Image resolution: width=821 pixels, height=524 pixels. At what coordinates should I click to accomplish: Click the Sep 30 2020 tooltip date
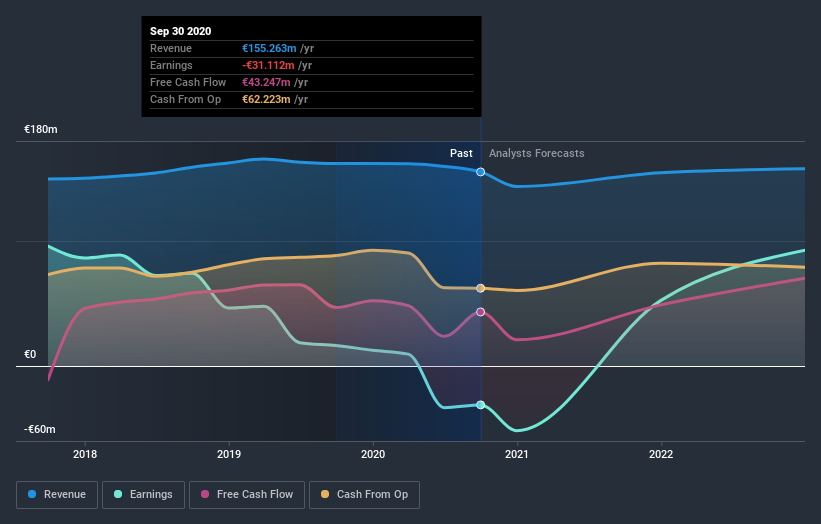point(181,31)
